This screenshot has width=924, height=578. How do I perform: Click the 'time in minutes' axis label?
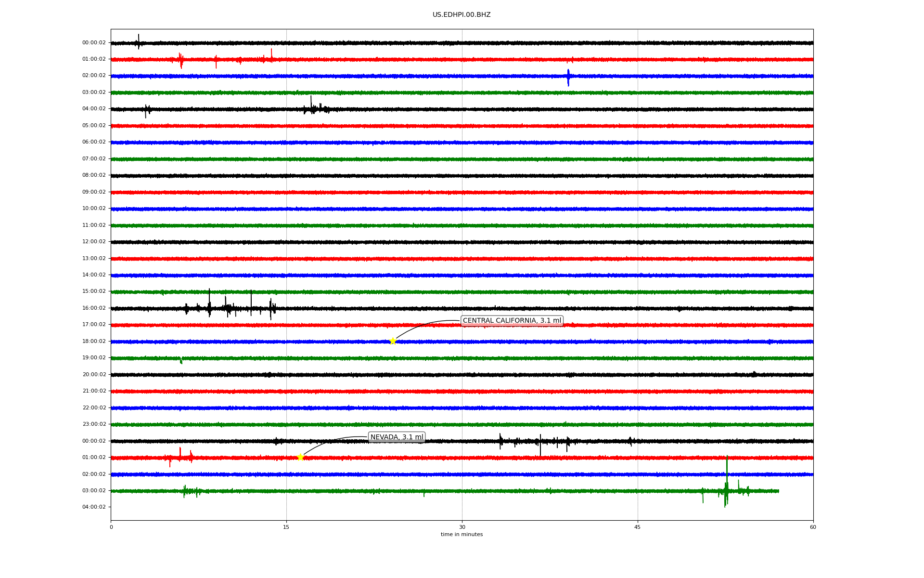pyautogui.click(x=462, y=535)
